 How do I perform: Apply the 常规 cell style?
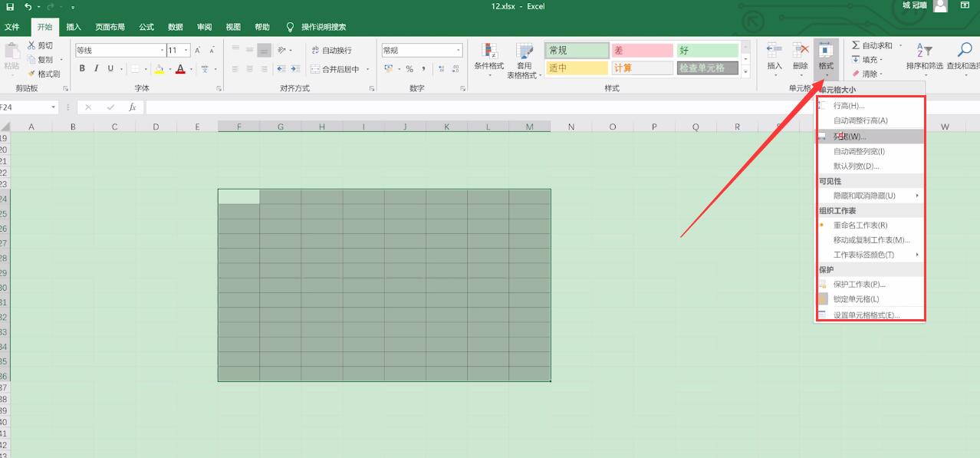[x=577, y=50]
